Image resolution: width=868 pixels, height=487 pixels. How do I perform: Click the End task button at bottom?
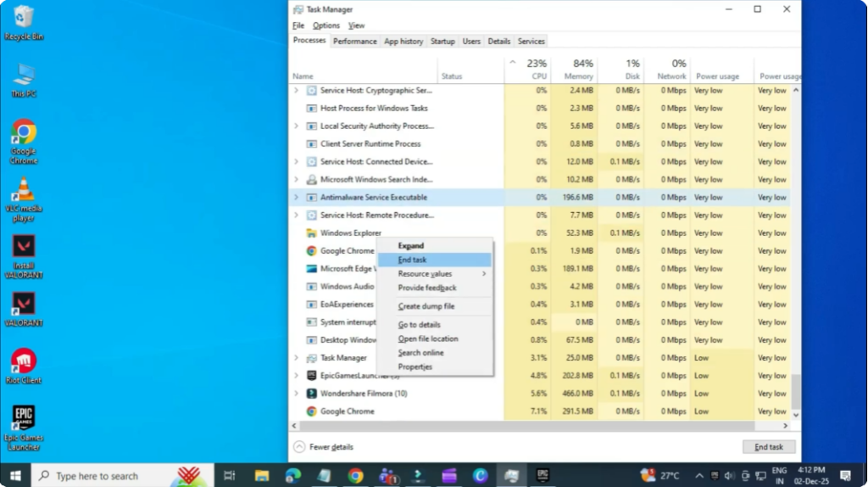pyautogui.click(x=769, y=447)
